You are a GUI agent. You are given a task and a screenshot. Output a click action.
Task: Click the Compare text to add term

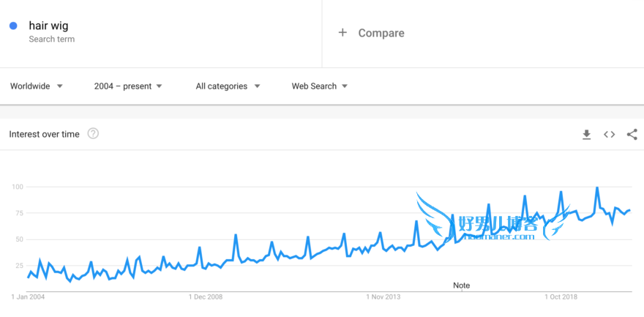(x=381, y=33)
